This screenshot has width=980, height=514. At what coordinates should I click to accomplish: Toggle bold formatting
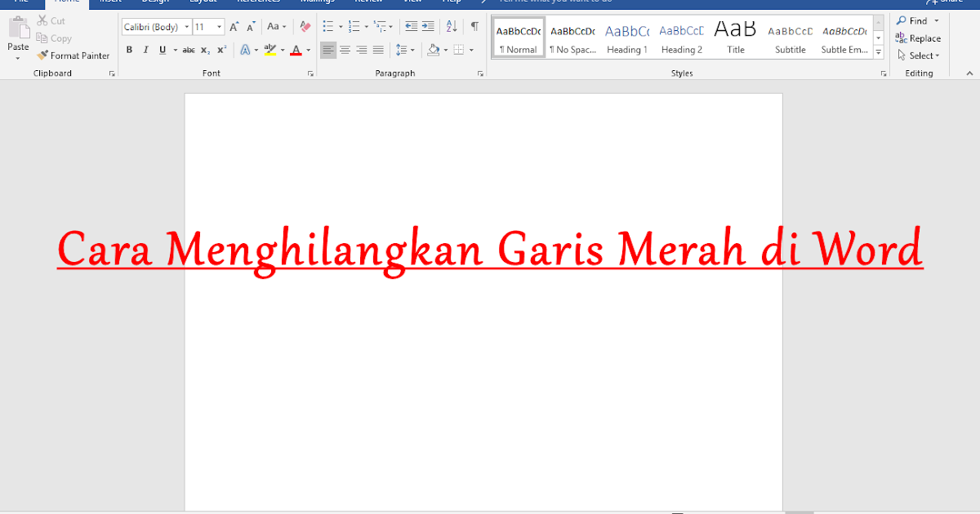(129, 50)
